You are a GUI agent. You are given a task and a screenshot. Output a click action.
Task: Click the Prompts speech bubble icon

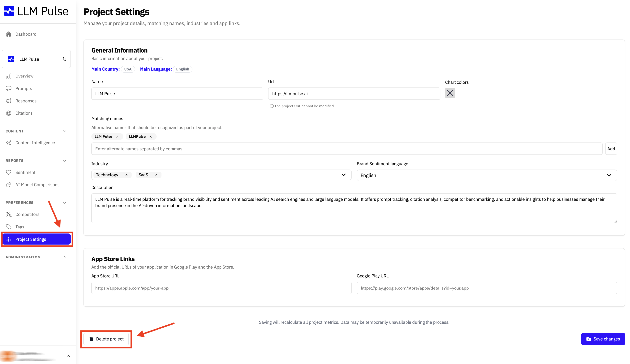pos(9,89)
